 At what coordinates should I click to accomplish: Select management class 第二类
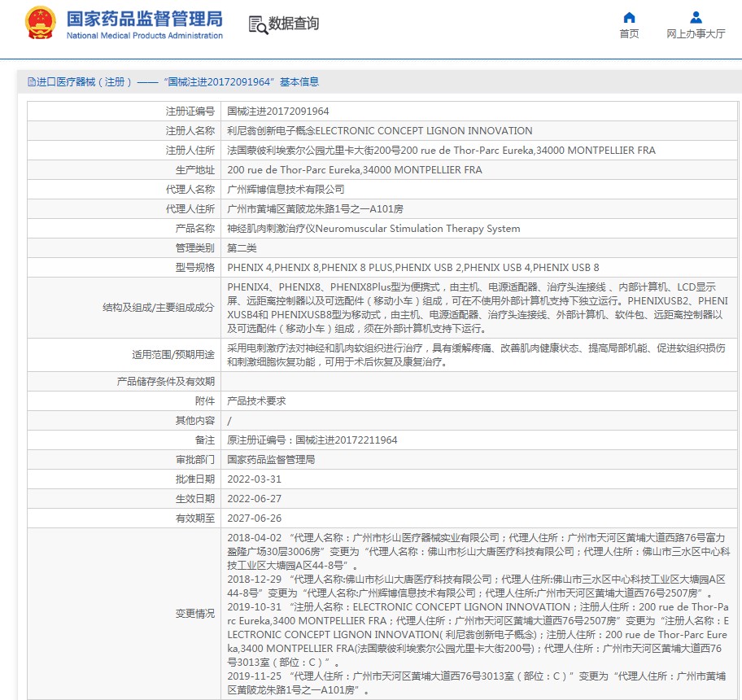tap(242, 248)
